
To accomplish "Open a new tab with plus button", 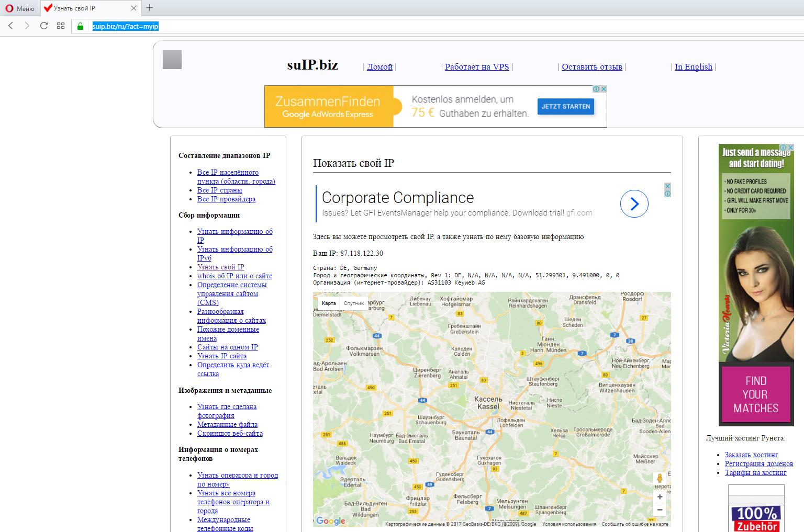I will (150, 7).
